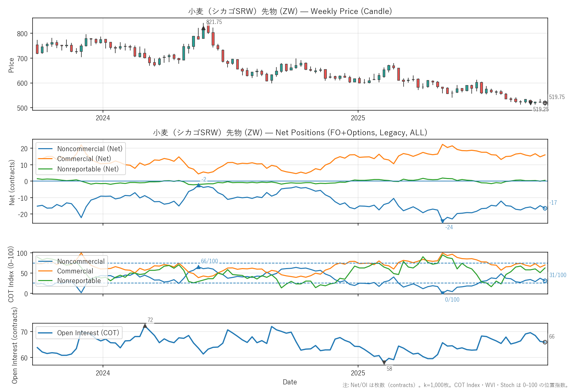Select the COT Index 0/100 low marker

click(442, 293)
